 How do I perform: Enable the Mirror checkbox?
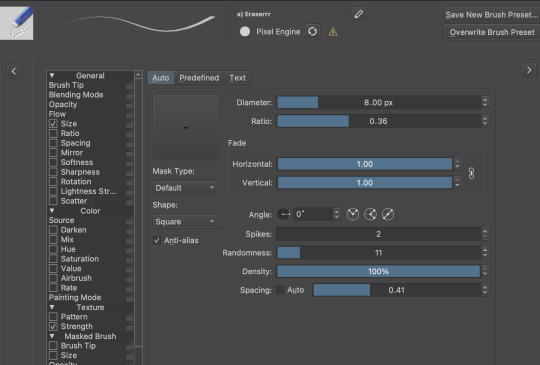53,153
